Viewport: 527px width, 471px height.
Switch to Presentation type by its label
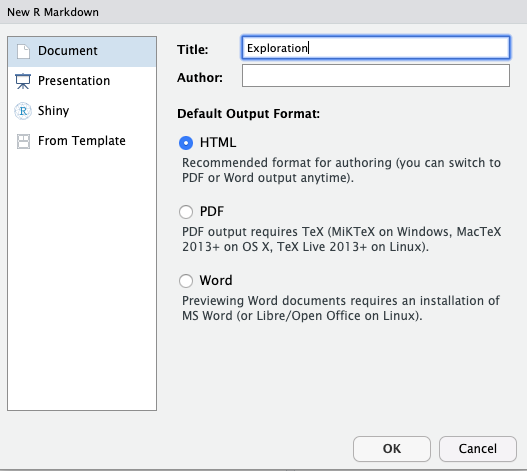pyautogui.click(x=74, y=81)
